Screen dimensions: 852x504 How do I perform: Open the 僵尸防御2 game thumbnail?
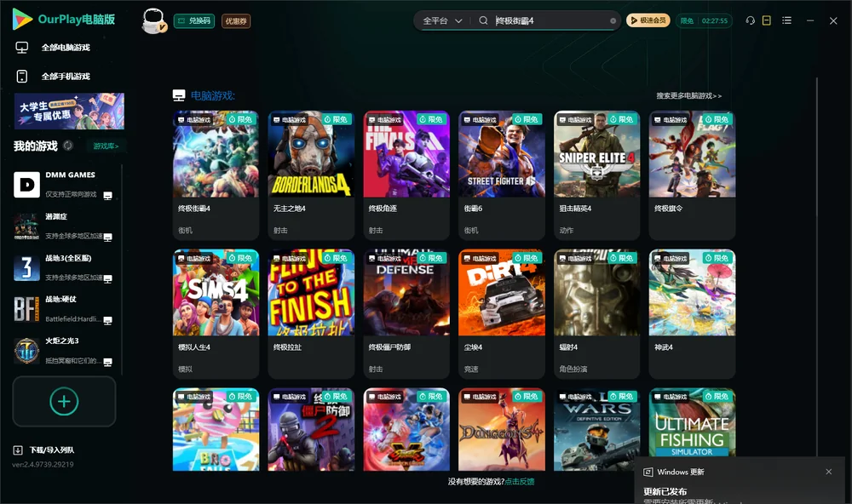[311, 429]
